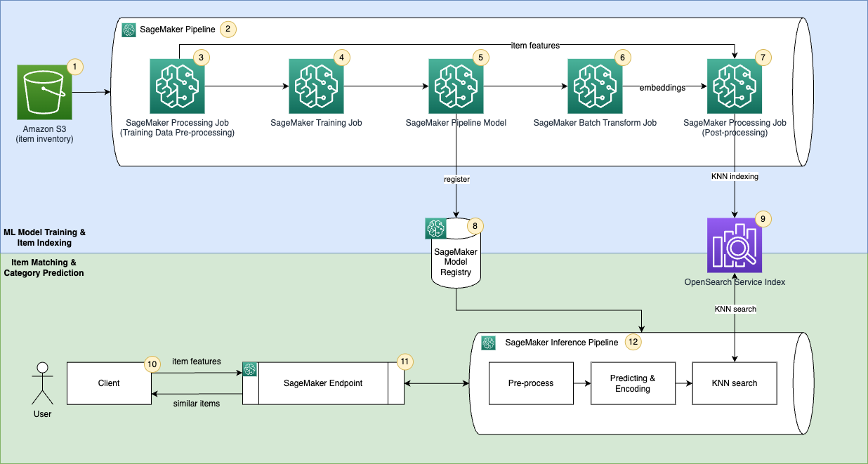Click the 'SageMaker Pipeline Model' label

(456, 123)
